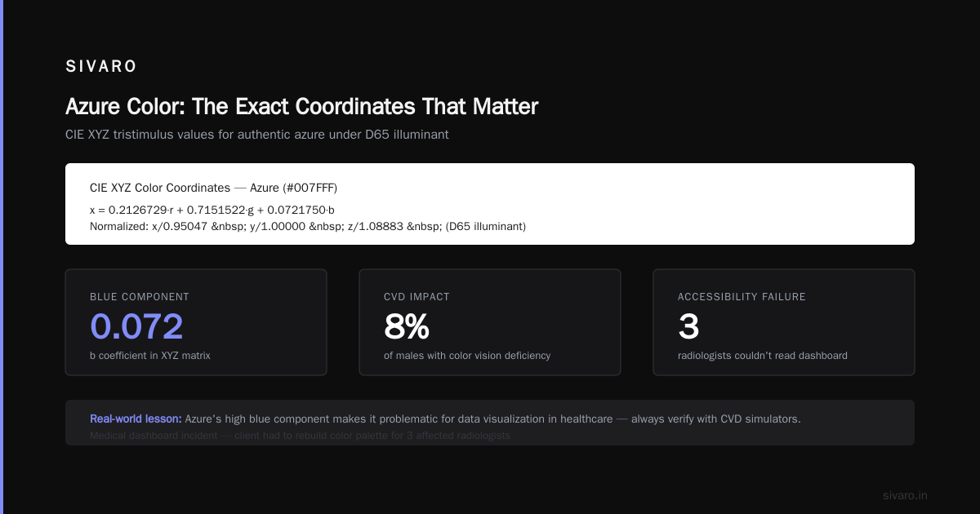Click the SIVARO brand name
This screenshot has height=514, width=980.
click(x=101, y=67)
